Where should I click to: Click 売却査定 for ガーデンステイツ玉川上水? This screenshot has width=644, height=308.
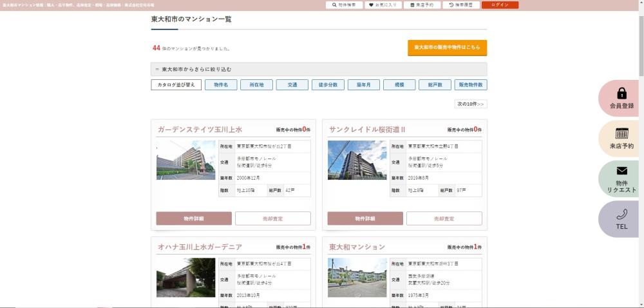point(273,218)
